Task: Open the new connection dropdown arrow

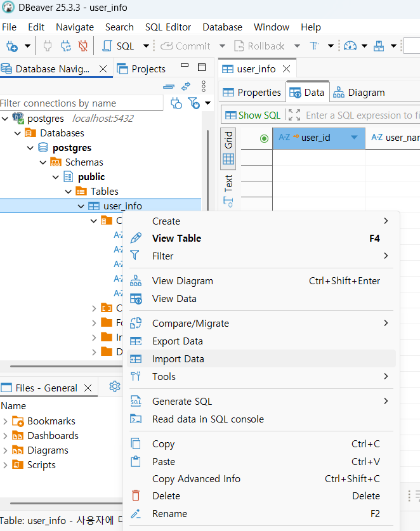Action: 27,46
